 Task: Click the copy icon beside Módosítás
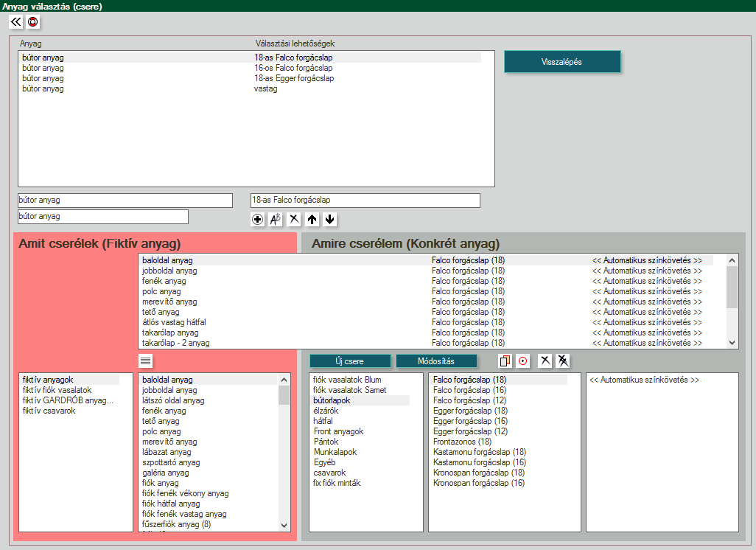505,361
